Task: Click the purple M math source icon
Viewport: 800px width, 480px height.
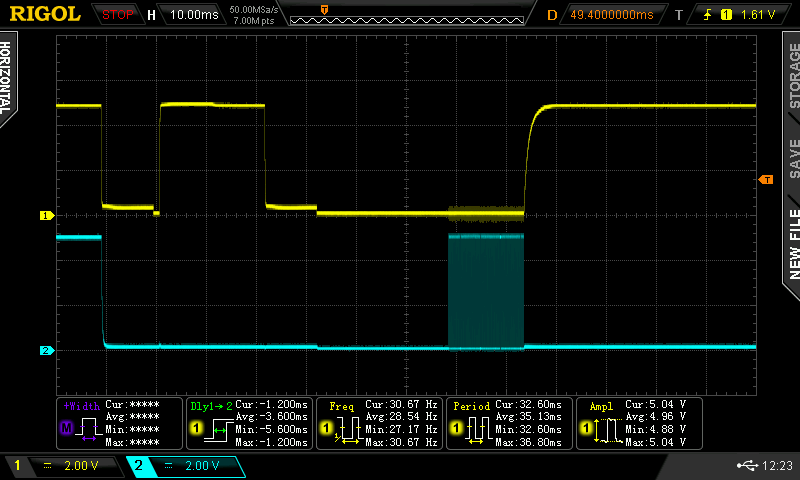Action: tap(66, 428)
